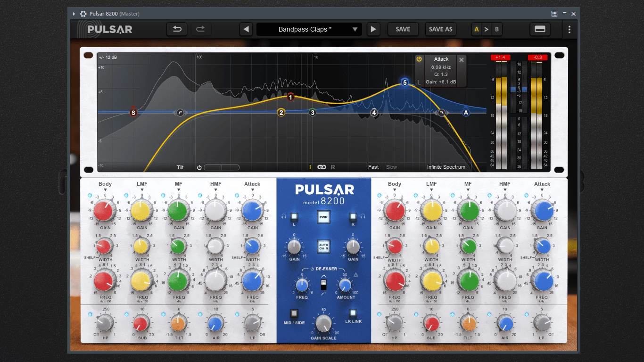
Task: Click the Tilt slider bar in the graph
Action: point(222,167)
